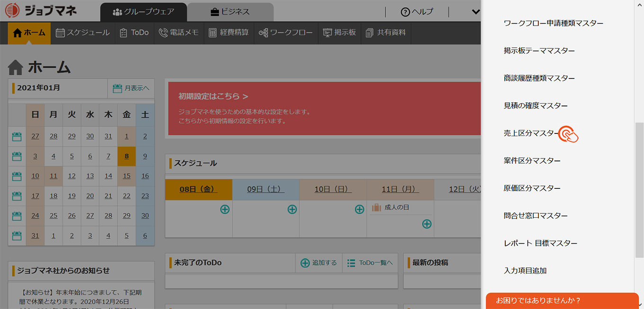This screenshot has width=644, height=309.
Task: Add schedule with plus icon under 08日（金）
Action: click(225, 209)
